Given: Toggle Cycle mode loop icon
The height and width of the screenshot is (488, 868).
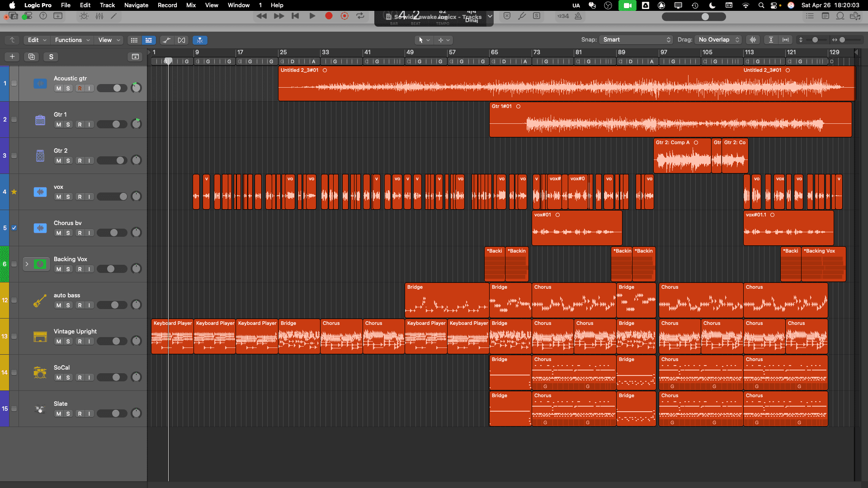Looking at the screenshot, I should (x=360, y=16).
